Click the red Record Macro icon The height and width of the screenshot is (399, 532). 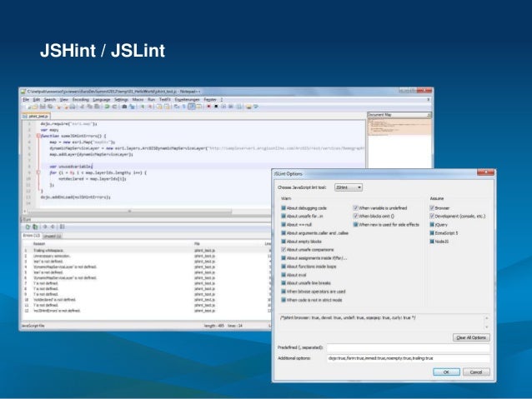(208, 107)
